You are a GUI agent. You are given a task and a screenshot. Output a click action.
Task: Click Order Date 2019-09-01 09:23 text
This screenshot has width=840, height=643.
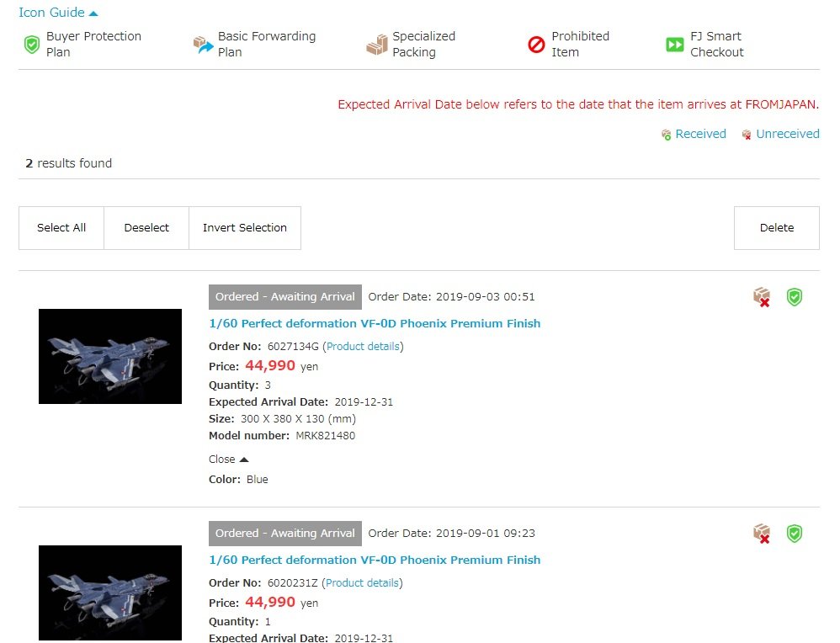(451, 533)
